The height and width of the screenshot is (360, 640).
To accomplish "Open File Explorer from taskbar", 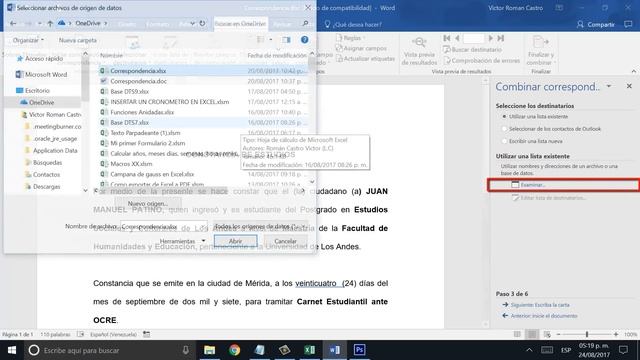I will click(209, 350).
